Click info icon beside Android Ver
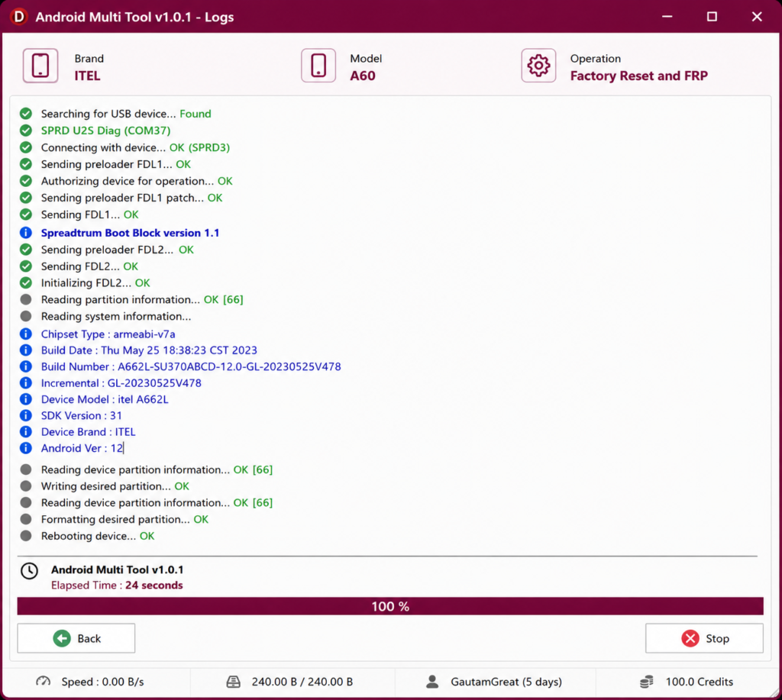Viewport: 782px width, 700px height. (26, 448)
